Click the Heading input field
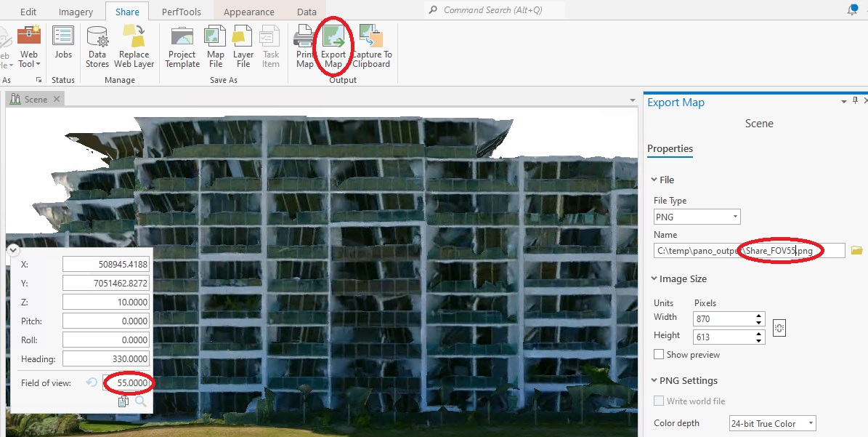Viewport: 868px width, 437px height. coord(106,359)
